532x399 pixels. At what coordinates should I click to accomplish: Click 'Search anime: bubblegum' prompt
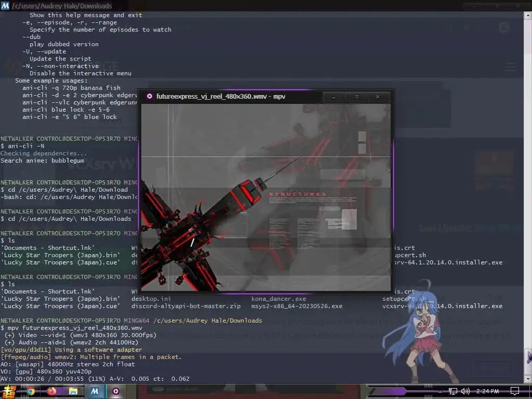coord(43,161)
